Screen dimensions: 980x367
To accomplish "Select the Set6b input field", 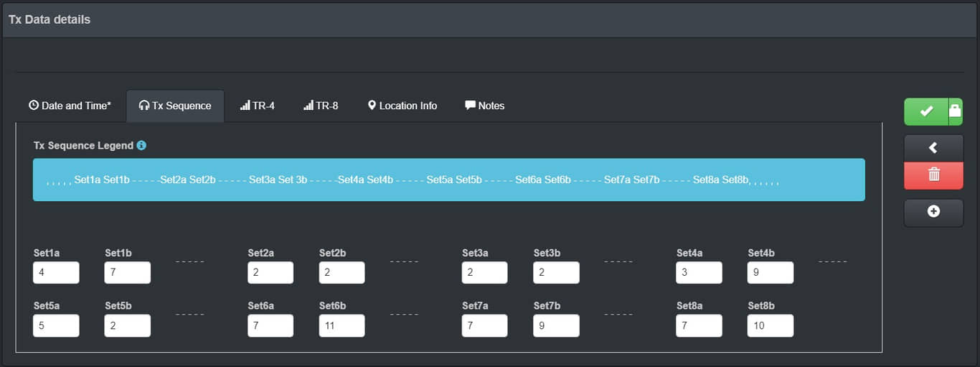I will click(x=341, y=325).
